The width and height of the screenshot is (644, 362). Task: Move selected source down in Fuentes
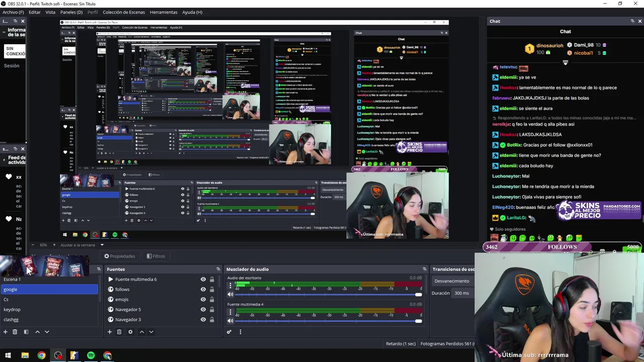tap(151, 332)
